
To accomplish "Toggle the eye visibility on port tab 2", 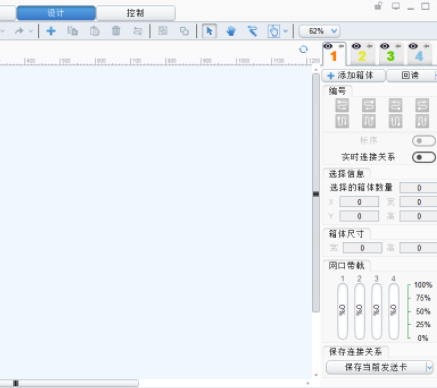I will pyautogui.click(x=356, y=46).
